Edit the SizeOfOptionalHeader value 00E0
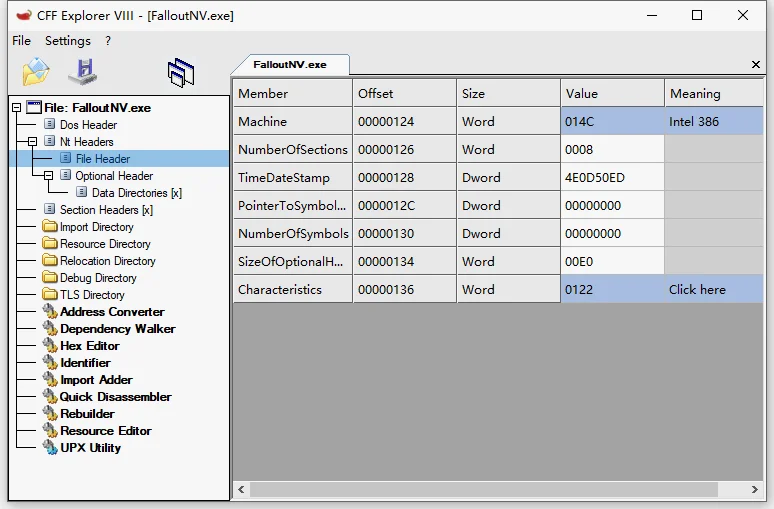This screenshot has height=509, width=774. click(612, 261)
